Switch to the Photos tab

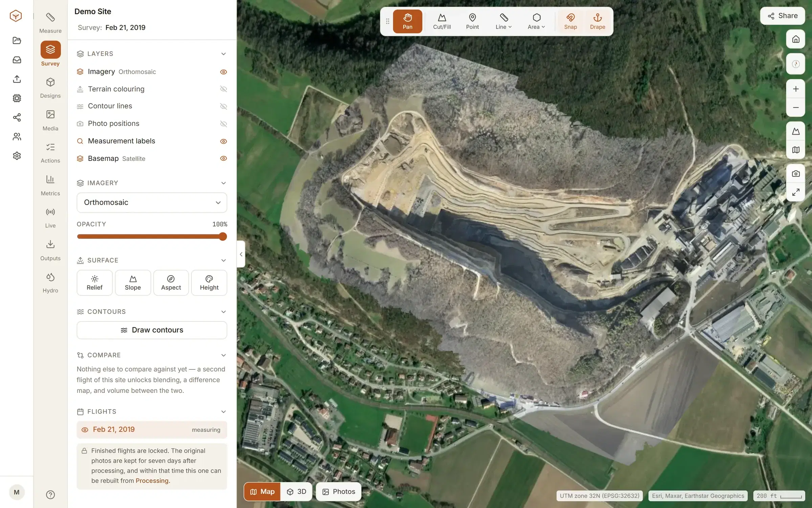(339, 492)
